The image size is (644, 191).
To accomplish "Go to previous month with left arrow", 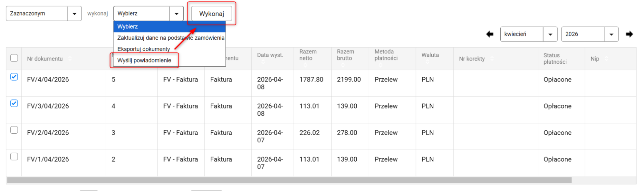I will (490, 34).
